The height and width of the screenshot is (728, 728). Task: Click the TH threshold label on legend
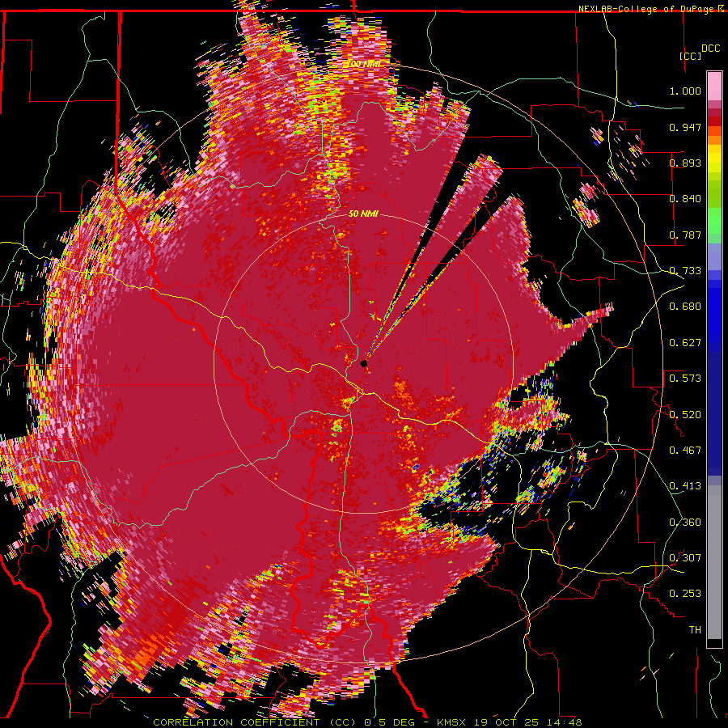tap(695, 630)
